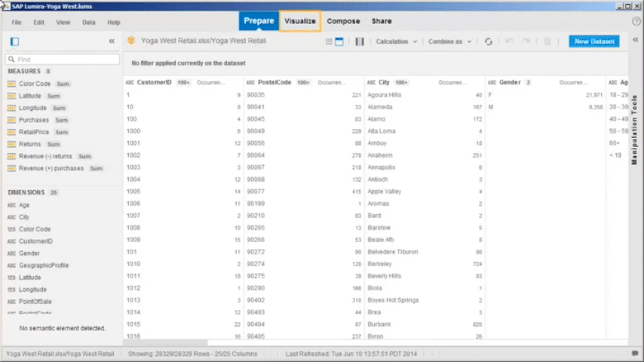Switch to grid view icon
This screenshot has width=644, height=362.
329,41
